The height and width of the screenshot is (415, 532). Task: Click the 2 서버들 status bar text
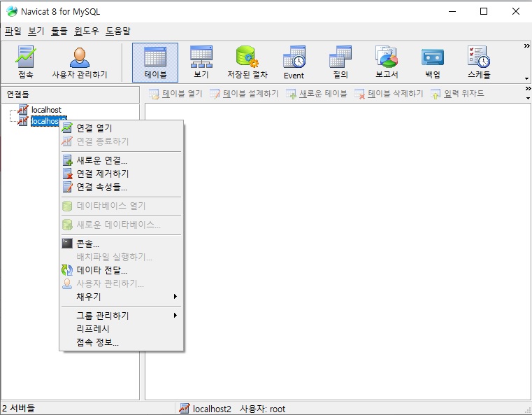click(18, 408)
